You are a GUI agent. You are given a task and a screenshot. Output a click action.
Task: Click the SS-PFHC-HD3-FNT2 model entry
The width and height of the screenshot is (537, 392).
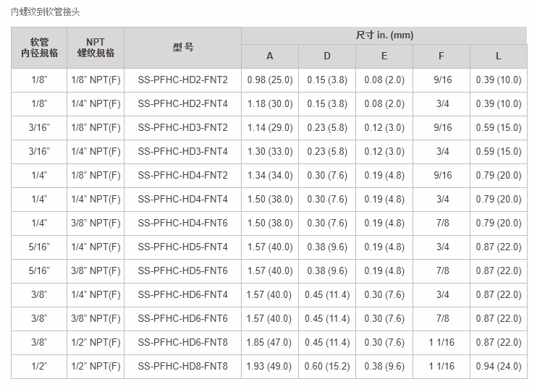point(182,128)
